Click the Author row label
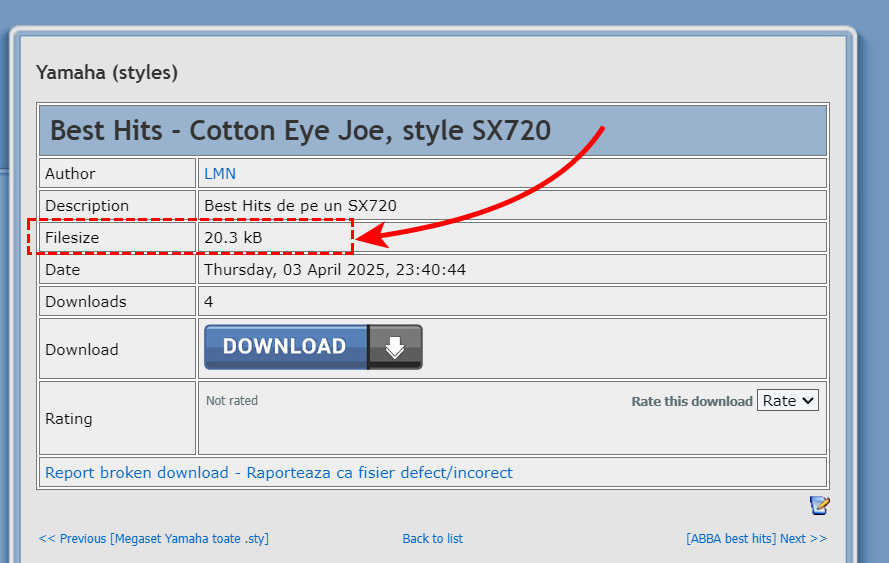The image size is (889, 563). pos(70,173)
